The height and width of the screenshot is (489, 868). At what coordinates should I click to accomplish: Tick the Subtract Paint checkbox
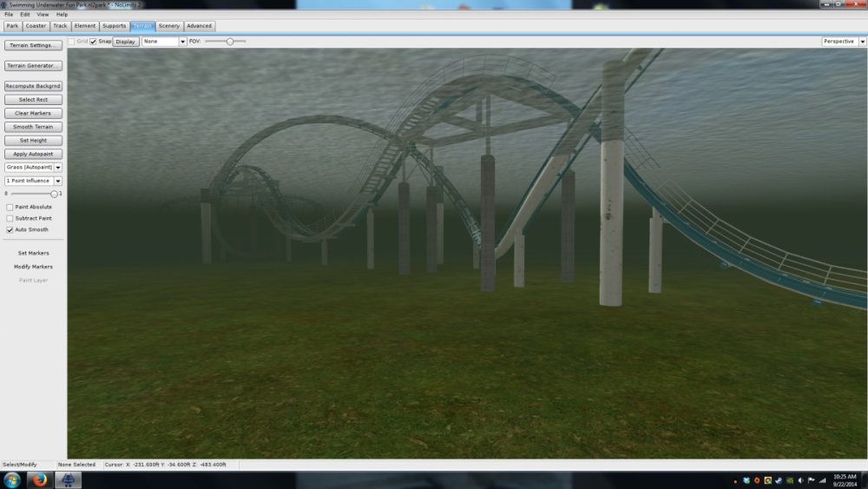click(10, 218)
